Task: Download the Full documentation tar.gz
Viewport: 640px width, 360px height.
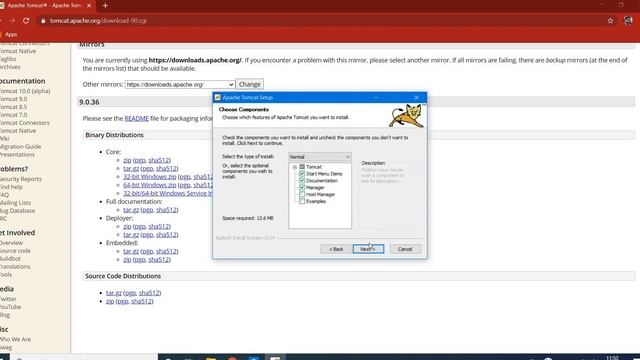Action: tap(131, 210)
